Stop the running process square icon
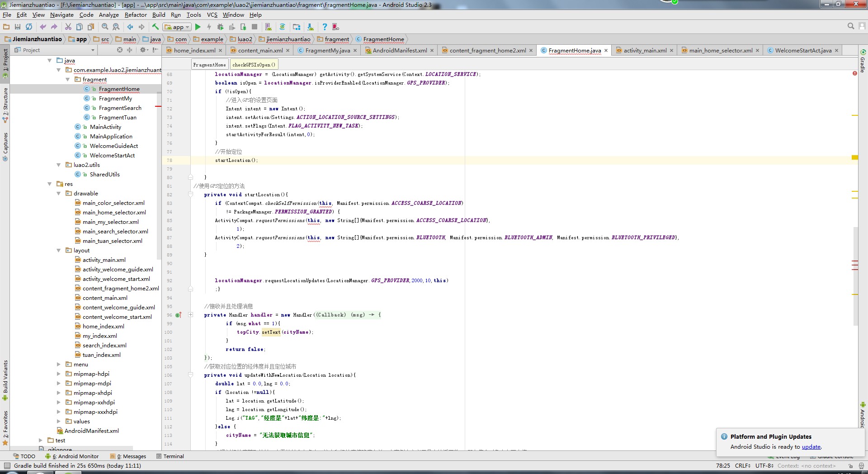The width and height of the screenshot is (868, 474). (255, 27)
